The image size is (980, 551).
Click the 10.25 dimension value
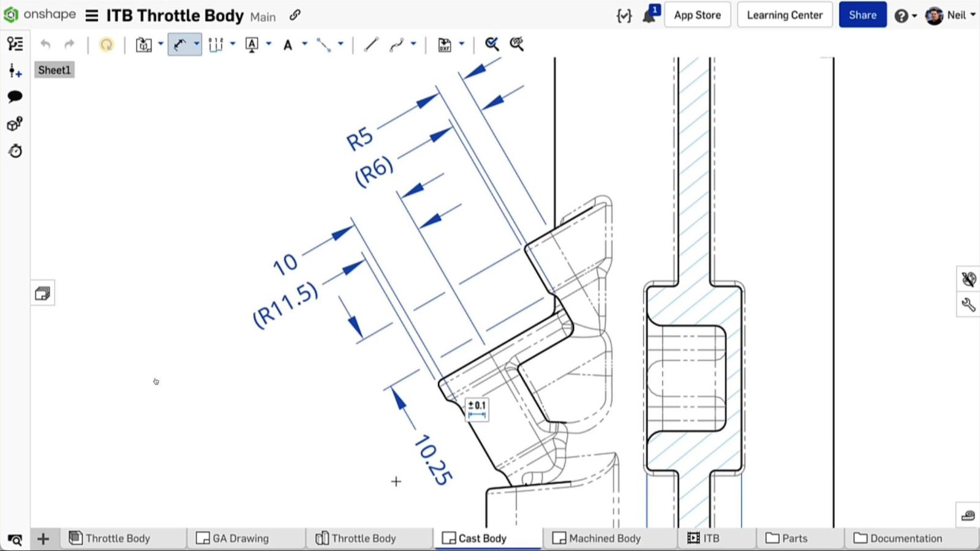(x=433, y=460)
